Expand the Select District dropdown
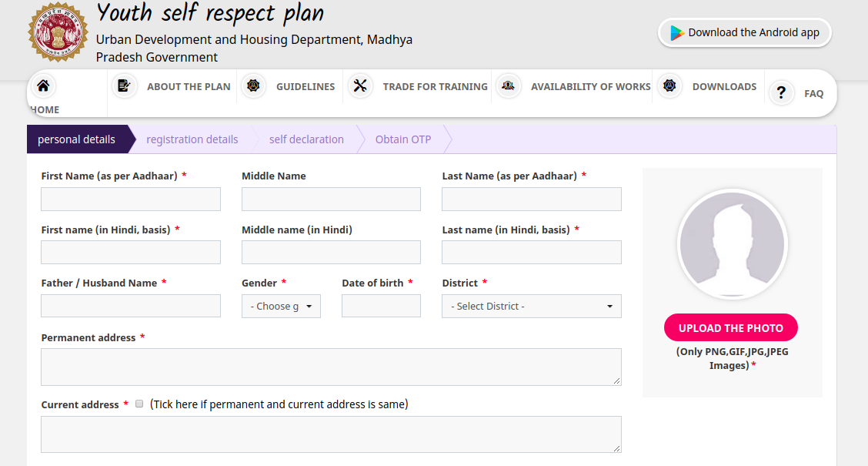This screenshot has height=466, width=868. pyautogui.click(x=531, y=306)
